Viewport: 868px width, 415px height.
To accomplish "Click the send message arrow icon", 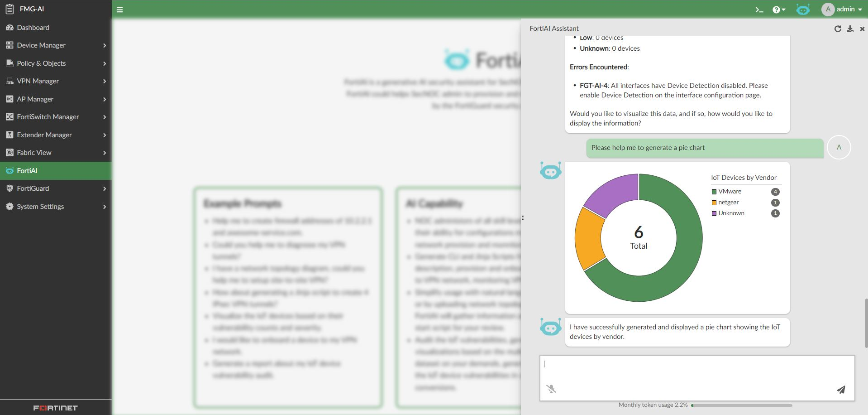I will point(841,390).
